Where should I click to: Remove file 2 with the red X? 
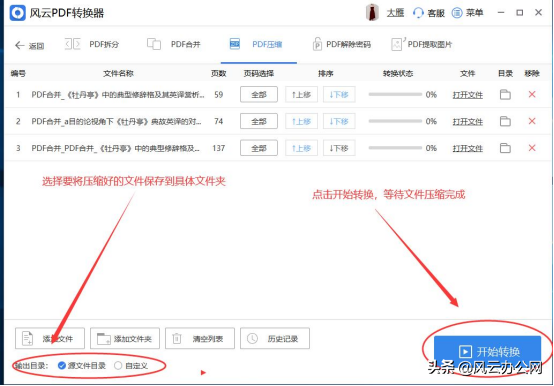click(532, 121)
